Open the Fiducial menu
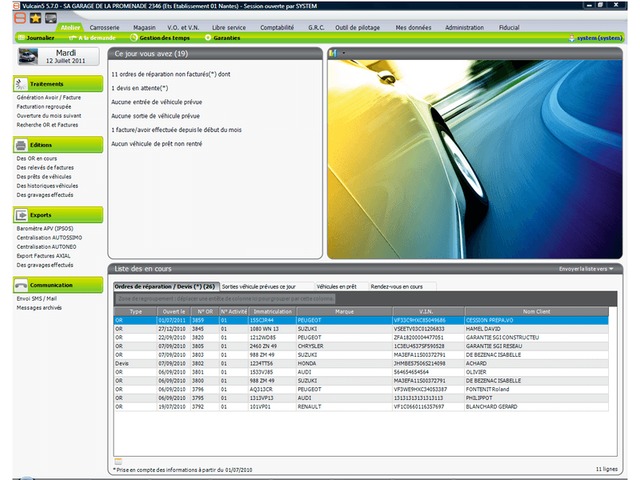Viewport: 640px width, 480px height. [x=509, y=27]
